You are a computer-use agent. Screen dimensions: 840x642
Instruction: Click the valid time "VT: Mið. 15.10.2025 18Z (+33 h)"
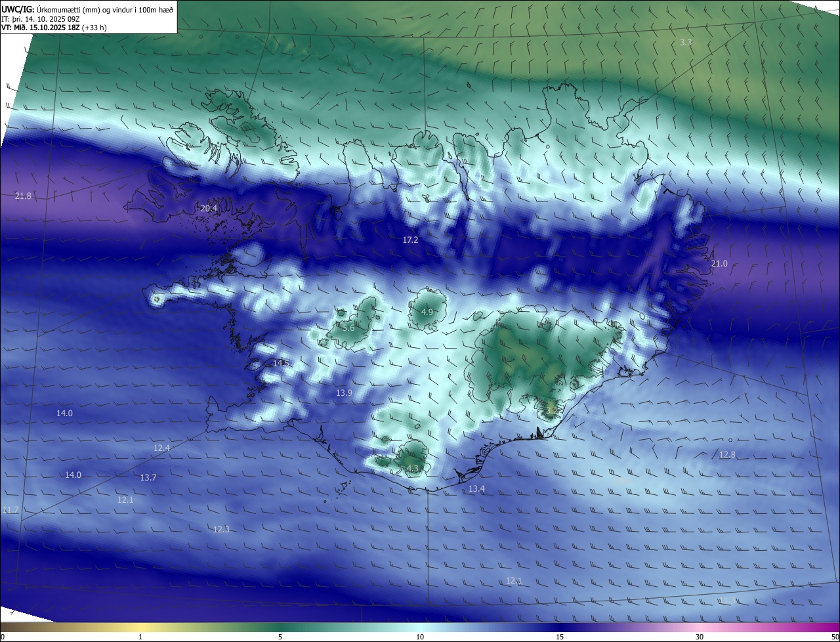[52, 28]
